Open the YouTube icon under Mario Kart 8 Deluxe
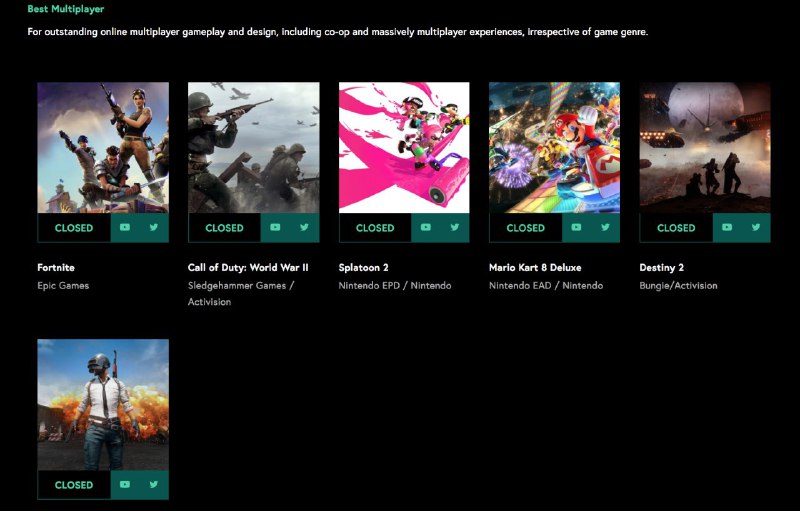Viewport: 800px width, 511px height. coord(577,227)
